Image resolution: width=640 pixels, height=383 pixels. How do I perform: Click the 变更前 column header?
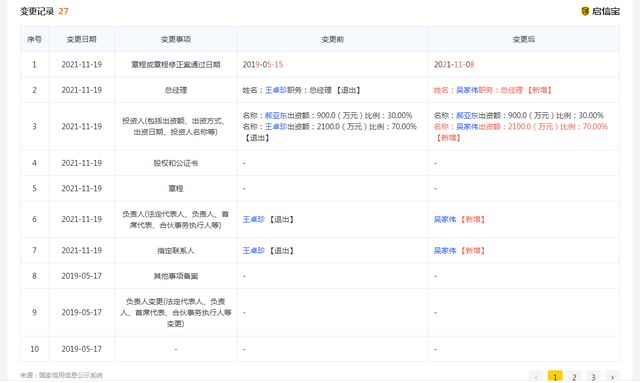point(332,40)
